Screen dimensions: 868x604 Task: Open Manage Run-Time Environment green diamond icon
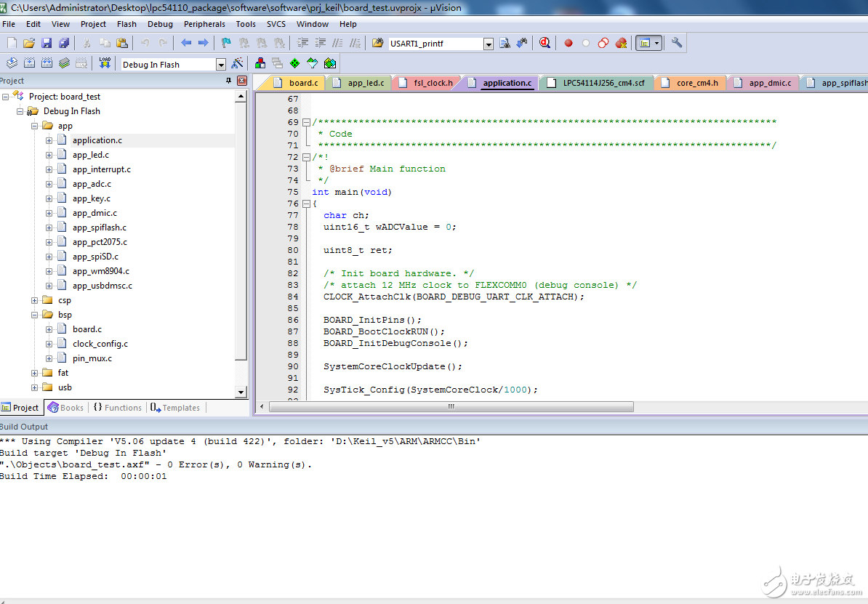(x=294, y=64)
